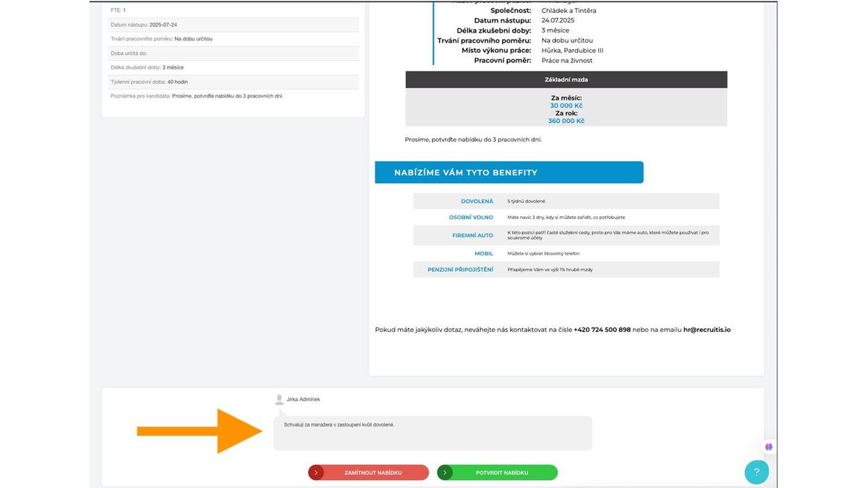This screenshot has height=488, width=868.
Task: Click the approval comment text box
Action: click(433, 433)
